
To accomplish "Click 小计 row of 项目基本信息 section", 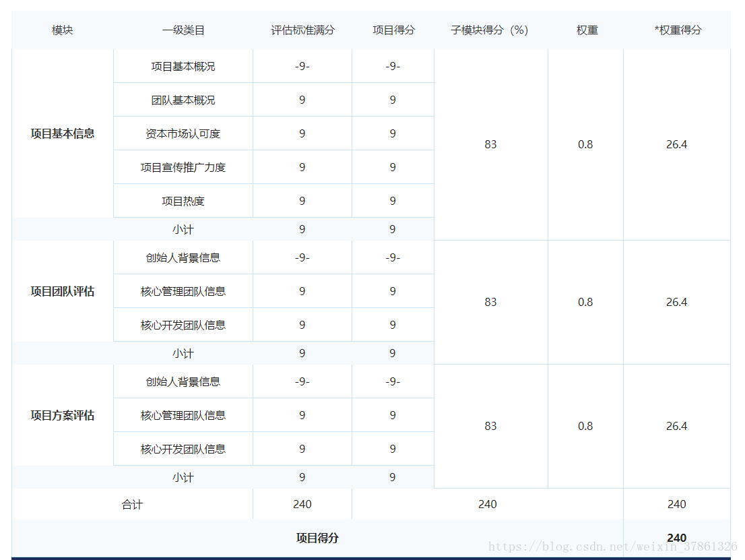I will click(x=223, y=229).
